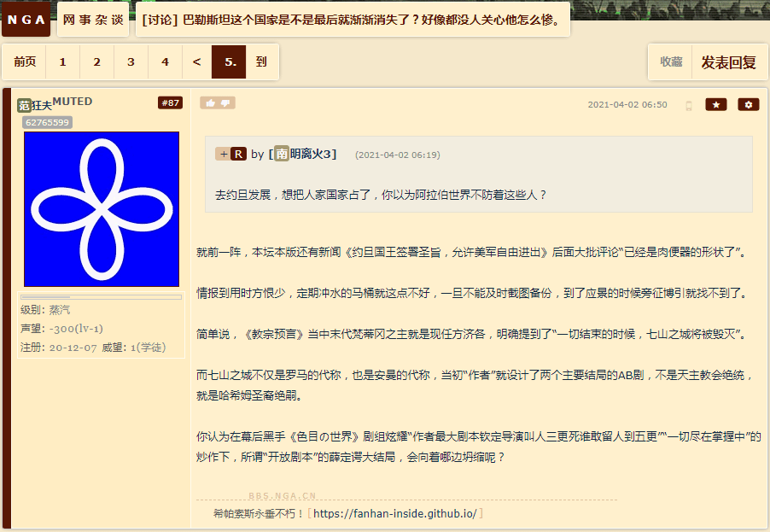Click the previous page arrow
This screenshot has width=770, height=532.
[x=196, y=61]
